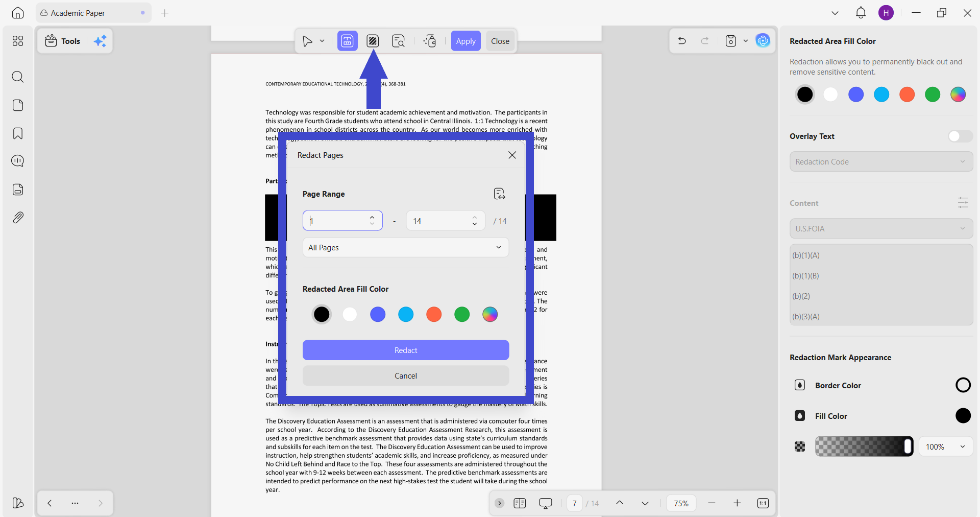Increase the start page stepper up arrow

(372, 217)
